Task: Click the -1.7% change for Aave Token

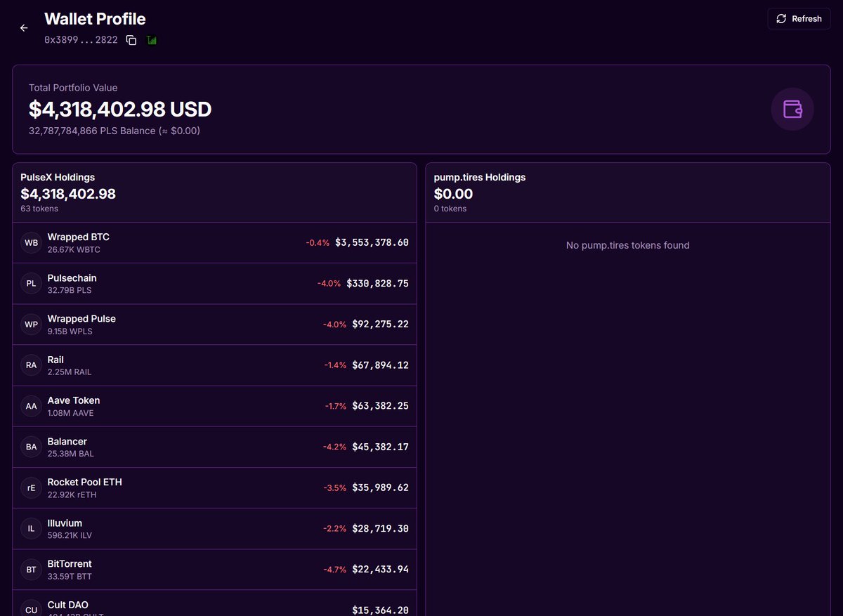Action: pyautogui.click(x=335, y=406)
